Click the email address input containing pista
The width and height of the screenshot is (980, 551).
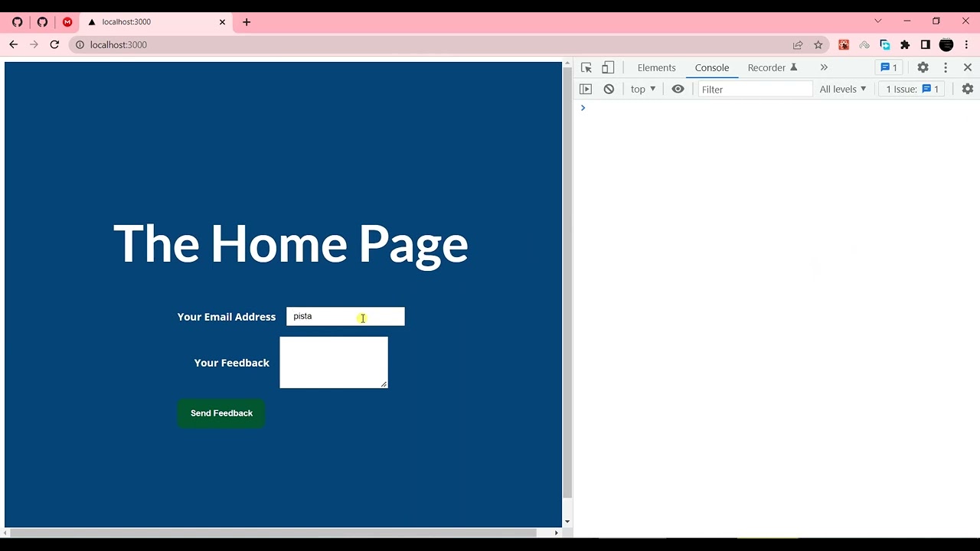click(345, 316)
